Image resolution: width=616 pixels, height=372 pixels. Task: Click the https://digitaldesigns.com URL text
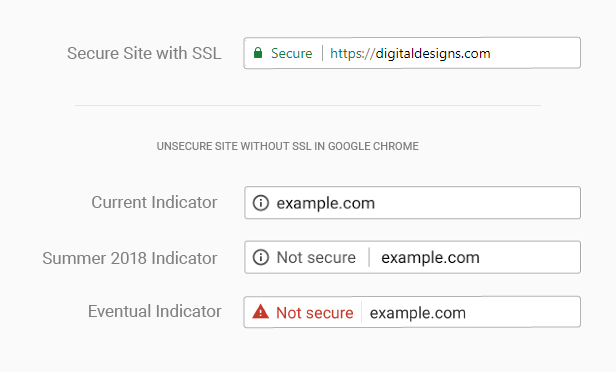click(x=410, y=54)
